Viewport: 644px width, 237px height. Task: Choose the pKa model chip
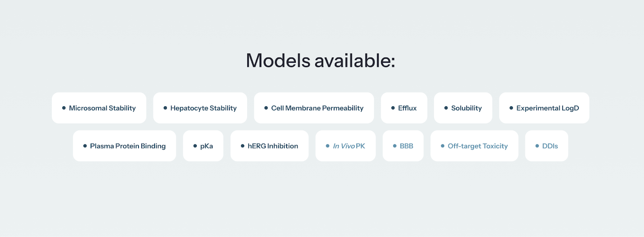(203, 146)
